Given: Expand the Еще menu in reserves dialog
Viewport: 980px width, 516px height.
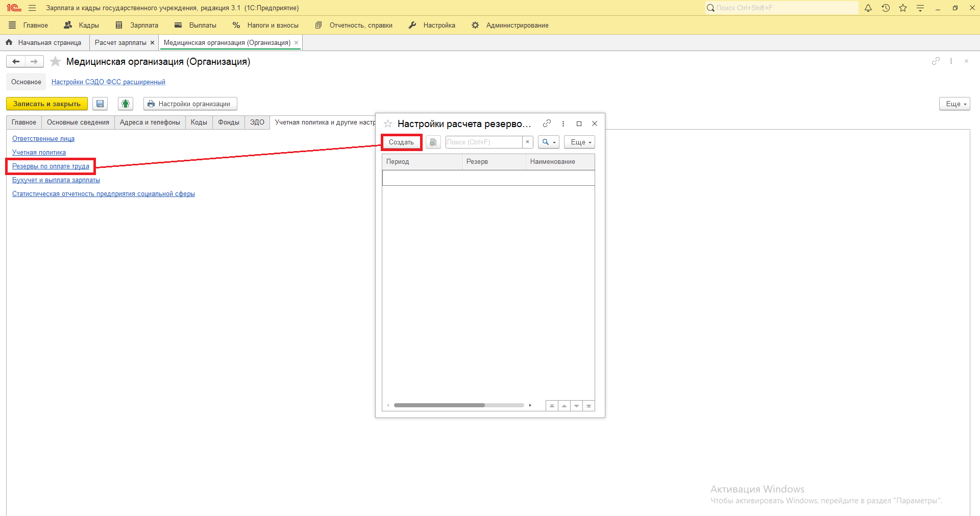Looking at the screenshot, I should coord(579,142).
